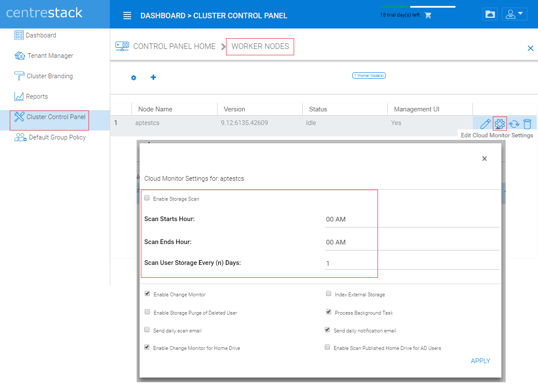538x392 pixels.
Task: Click the Tenant Manager house icon
Action: tap(20, 56)
